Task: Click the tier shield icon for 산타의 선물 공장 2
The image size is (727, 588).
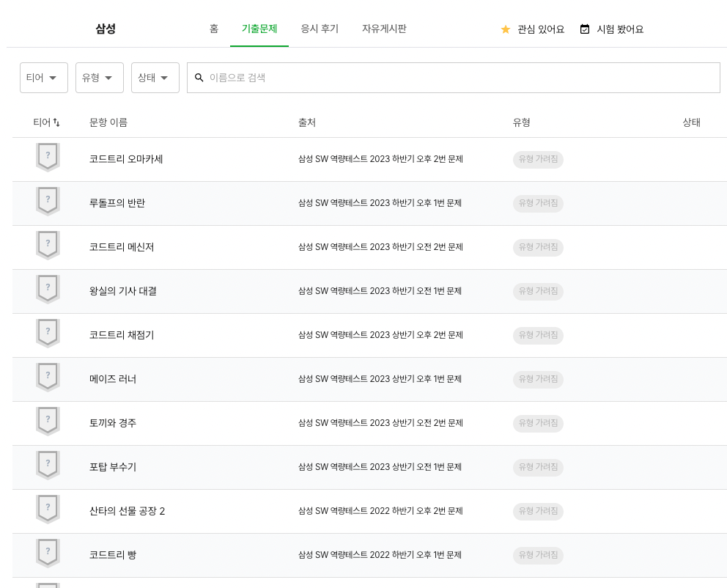Action: (48, 510)
